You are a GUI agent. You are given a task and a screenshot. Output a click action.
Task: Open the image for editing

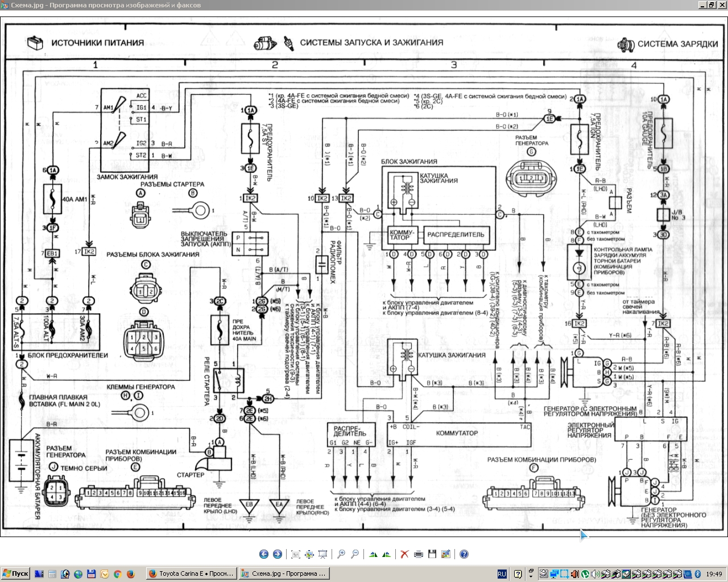pyautogui.click(x=445, y=554)
